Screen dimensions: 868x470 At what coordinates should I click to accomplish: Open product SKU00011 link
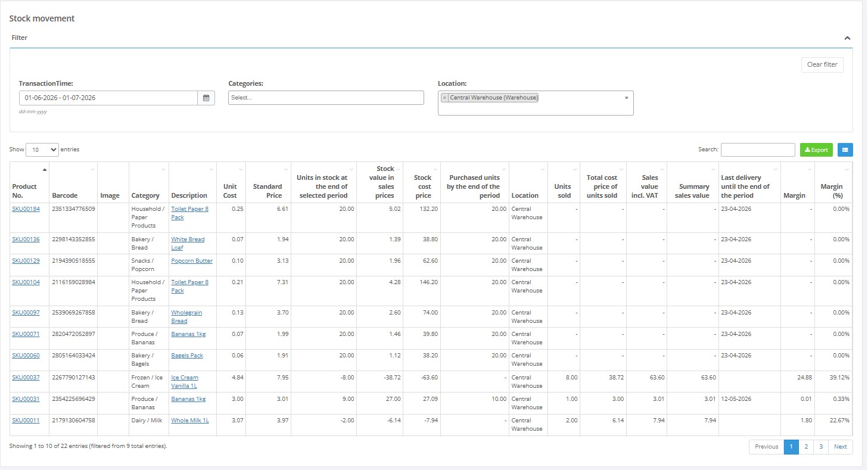26,421
